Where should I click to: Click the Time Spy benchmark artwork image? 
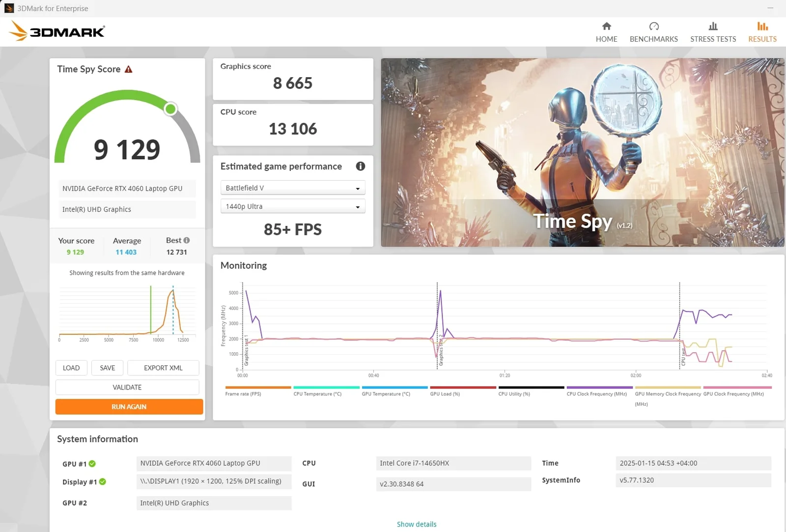[x=582, y=152]
